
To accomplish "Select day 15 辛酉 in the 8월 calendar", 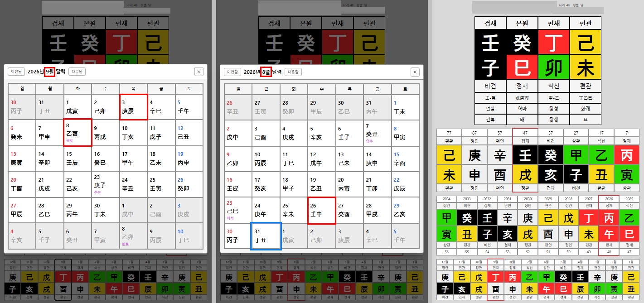I will tap(406, 159).
